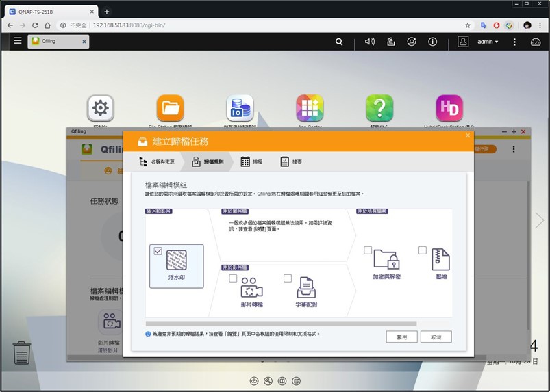Close the Qfiling taskbar tab
The width and height of the screenshot is (550, 392).
click(84, 41)
